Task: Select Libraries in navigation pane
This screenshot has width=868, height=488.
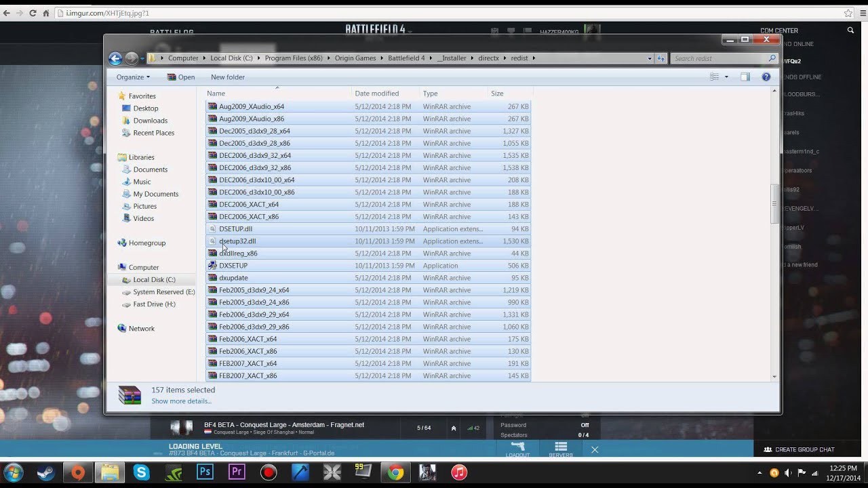Action: [x=142, y=157]
